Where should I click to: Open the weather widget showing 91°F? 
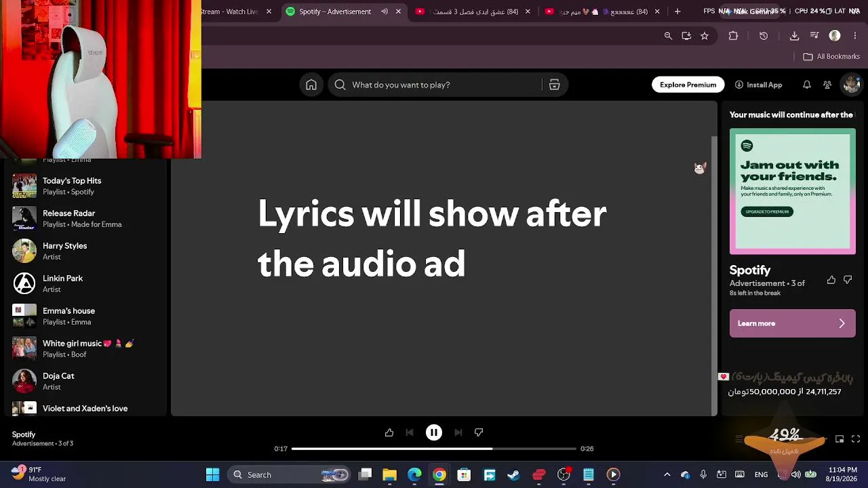pos(39,474)
